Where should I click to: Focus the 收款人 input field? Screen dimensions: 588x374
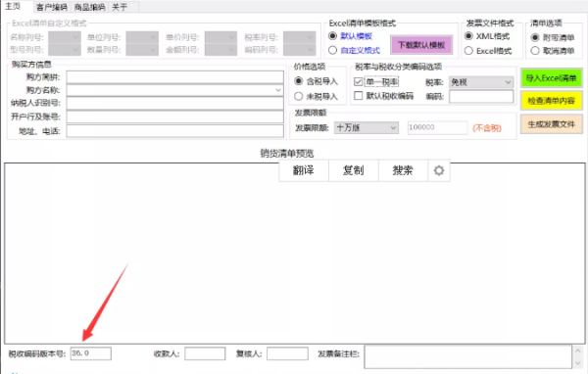[205, 353]
